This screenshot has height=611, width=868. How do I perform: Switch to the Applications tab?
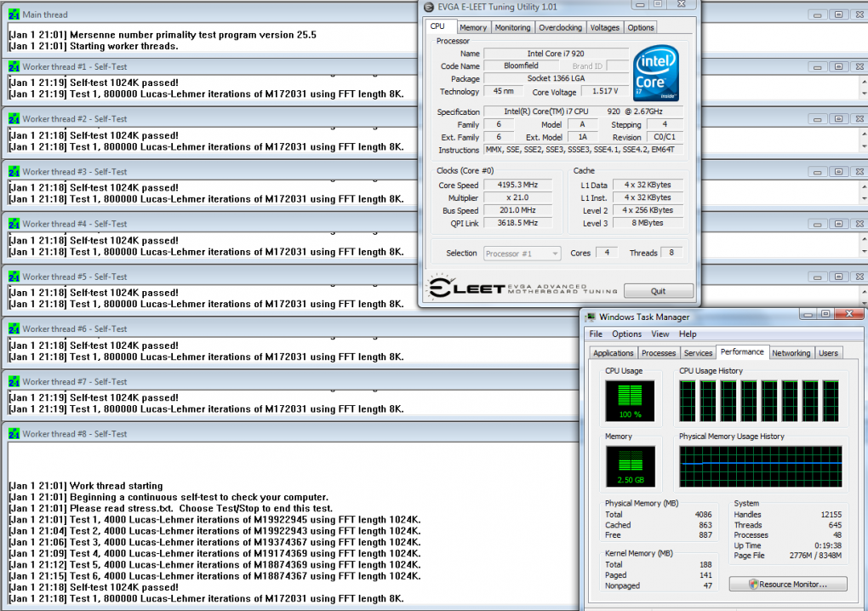pos(614,353)
